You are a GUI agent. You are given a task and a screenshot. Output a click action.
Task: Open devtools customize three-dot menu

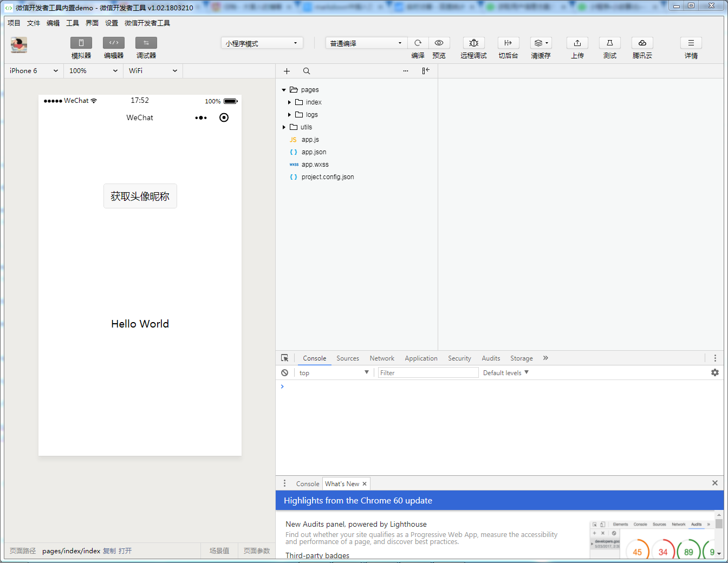(715, 358)
